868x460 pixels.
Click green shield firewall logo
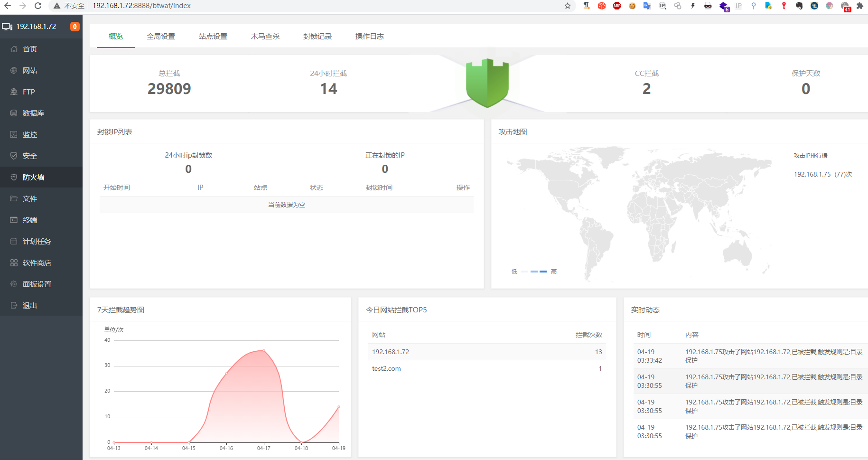point(487,83)
